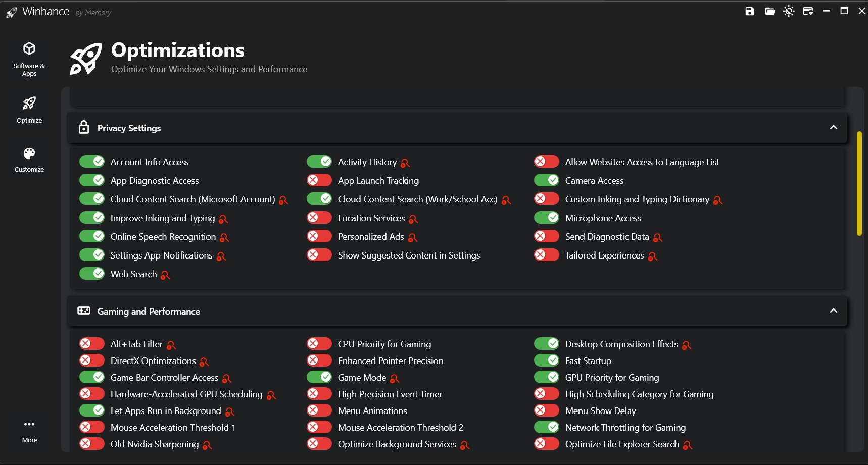Open the import configuration folder icon
Image resolution: width=868 pixels, height=465 pixels.
tap(769, 11)
